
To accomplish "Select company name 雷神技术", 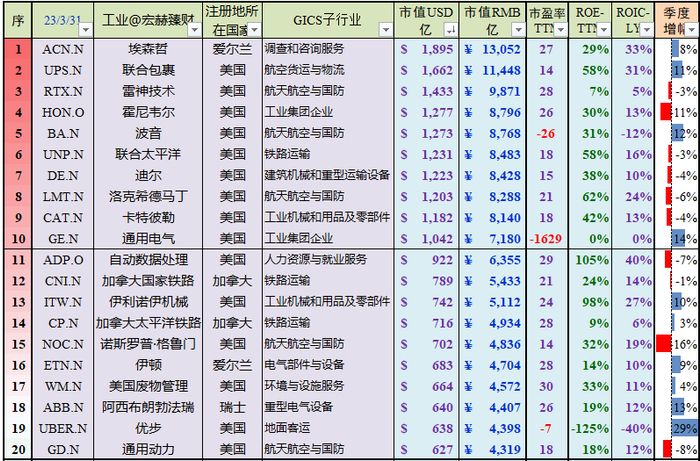I will tap(148, 91).
